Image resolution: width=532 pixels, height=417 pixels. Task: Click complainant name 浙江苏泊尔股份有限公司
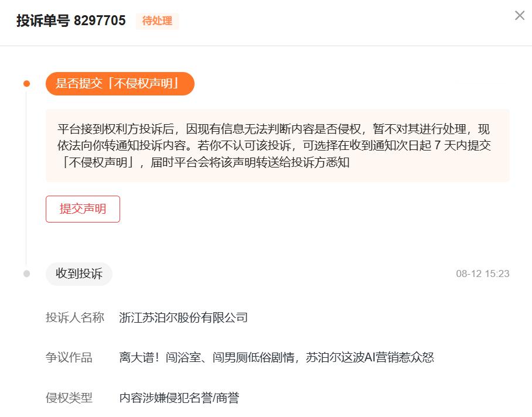click(x=183, y=317)
